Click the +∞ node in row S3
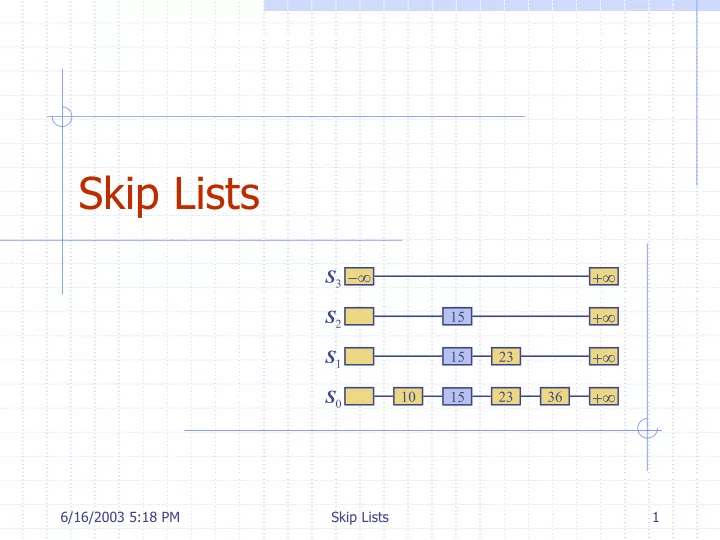Screen dimensions: 720x540 click(x=604, y=276)
